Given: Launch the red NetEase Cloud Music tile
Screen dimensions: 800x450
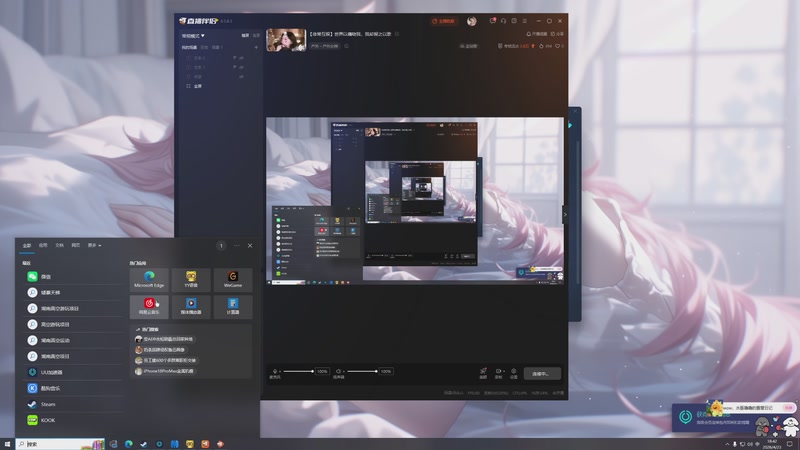Looking at the screenshot, I should coord(149,307).
